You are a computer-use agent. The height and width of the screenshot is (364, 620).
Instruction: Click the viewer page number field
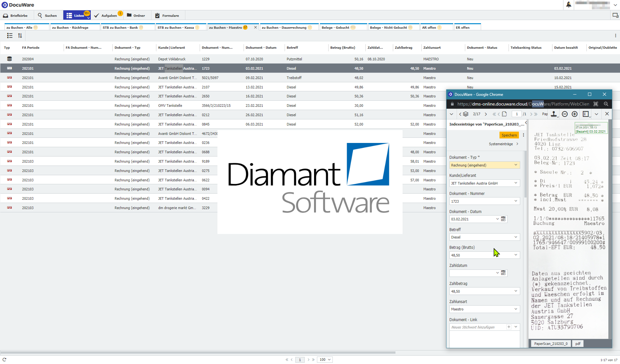[x=517, y=114]
